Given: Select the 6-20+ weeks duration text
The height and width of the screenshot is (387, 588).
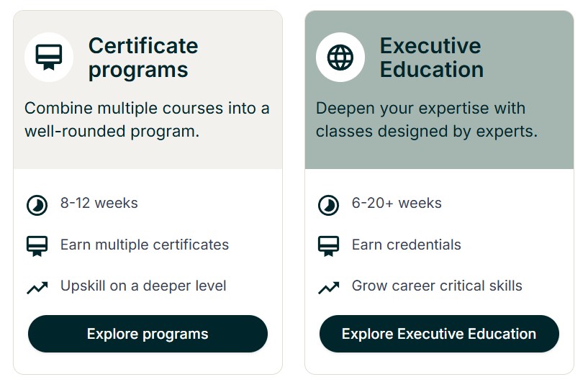Looking at the screenshot, I should point(397,204).
